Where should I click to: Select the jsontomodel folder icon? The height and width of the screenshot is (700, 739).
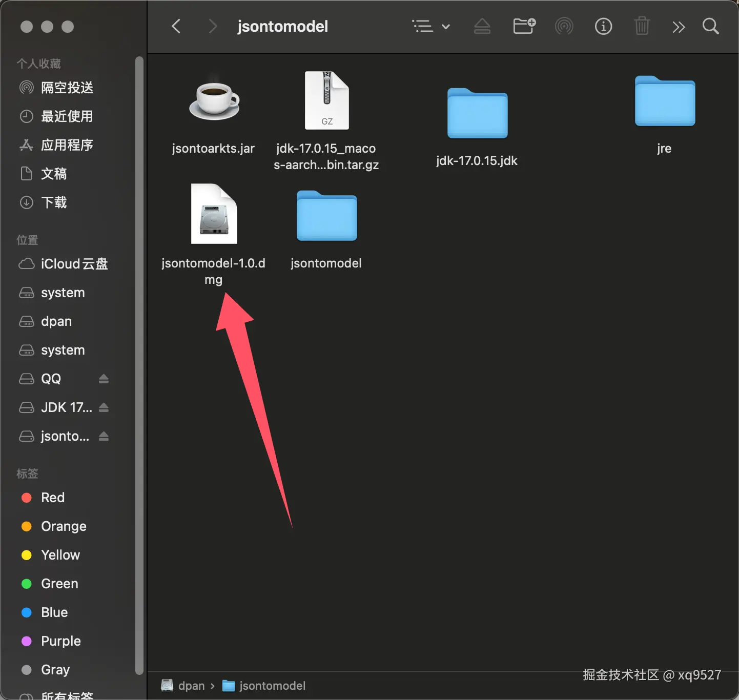click(x=326, y=215)
